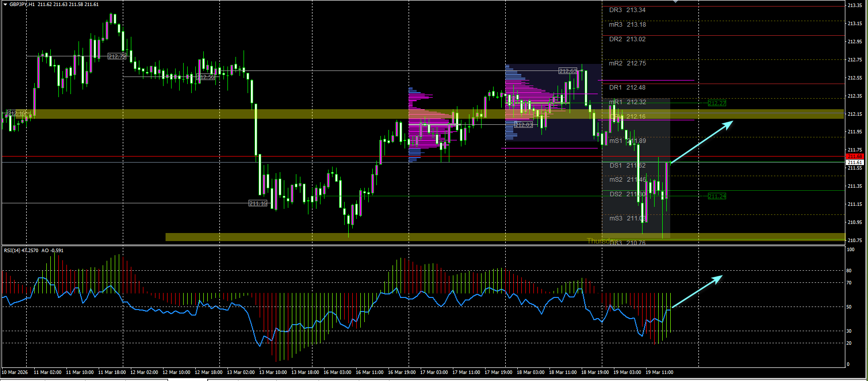
Task: Click the 11 Mar 02:00 time label
Action: (47, 372)
